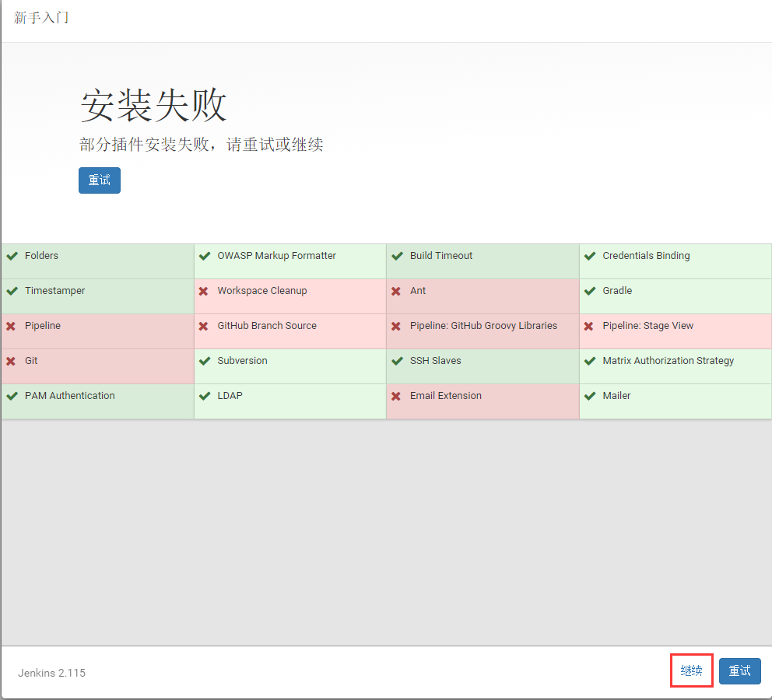The image size is (772, 700).
Task: Click the checkmark next to Timestamper
Action: (x=12, y=291)
